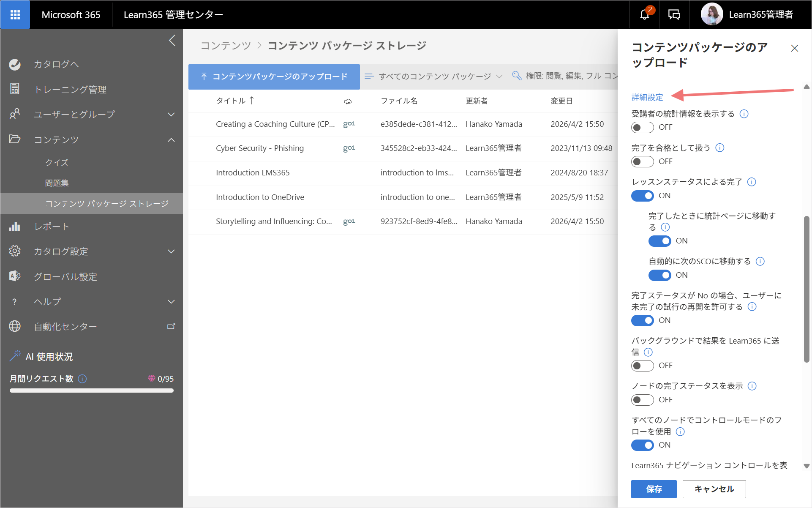This screenshot has height=508, width=812.
Task: Turn off 自動的に次のSCOに移動する toggle
Action: pyautogui.click(x=659, y=275)
